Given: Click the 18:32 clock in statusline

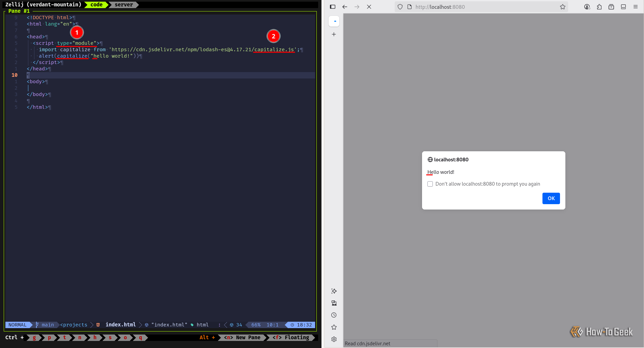Looking at the screenshot, I should (301, 325).
